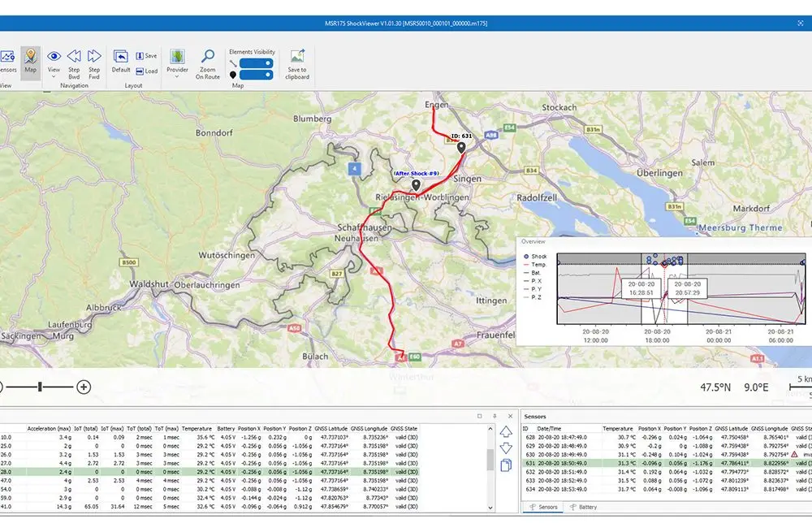812x532 pixels.
Task: Switch to the Sensors tab
Action: point(543,507)
